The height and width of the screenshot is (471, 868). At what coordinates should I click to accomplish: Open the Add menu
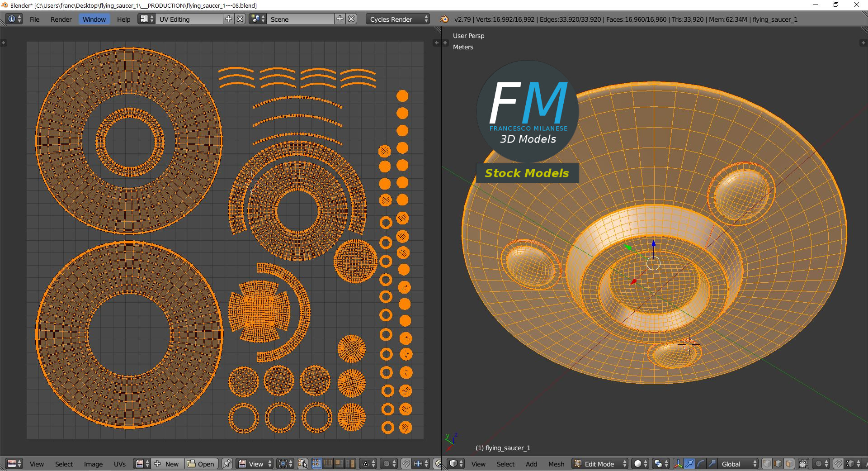pyautogui.click(x=531, y=464)
